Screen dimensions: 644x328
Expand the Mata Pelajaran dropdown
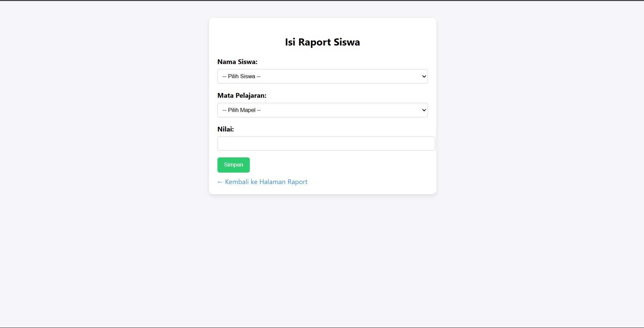pos(322,110)
